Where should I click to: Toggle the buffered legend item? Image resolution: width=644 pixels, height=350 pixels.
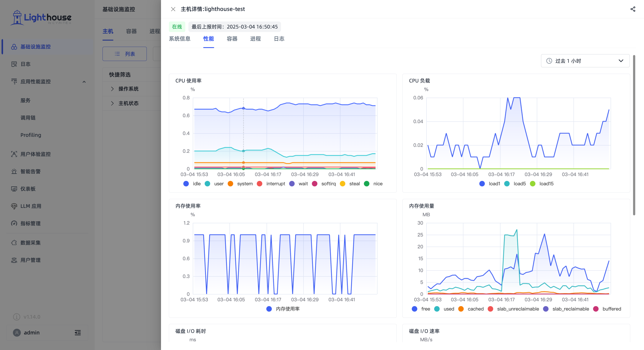coord(607,309)
